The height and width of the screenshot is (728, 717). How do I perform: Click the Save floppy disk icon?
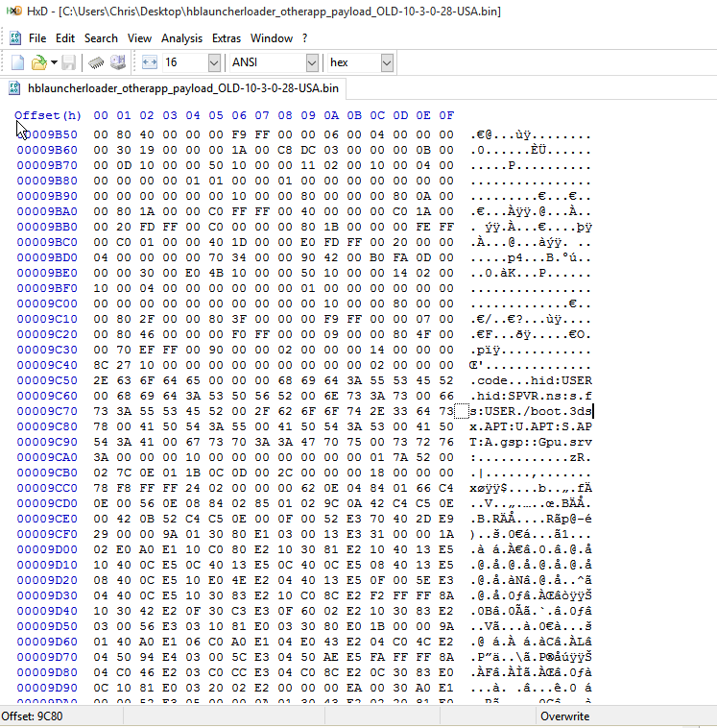pyautogui.click(x=69, y=62)
